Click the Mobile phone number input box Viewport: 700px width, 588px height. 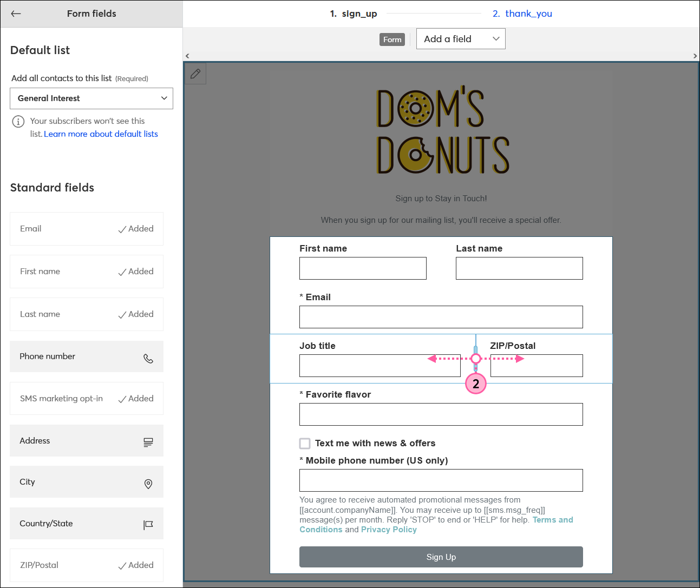tap(441, 480)
